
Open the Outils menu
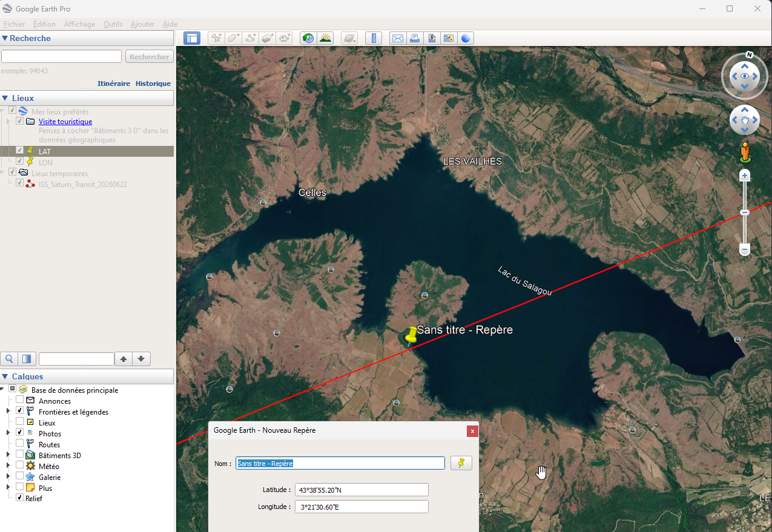pyautogui.click(x=113, y=24)
